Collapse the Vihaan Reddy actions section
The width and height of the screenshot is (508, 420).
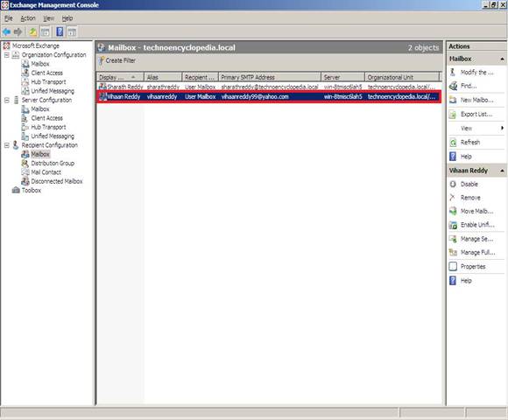point(502,171)
